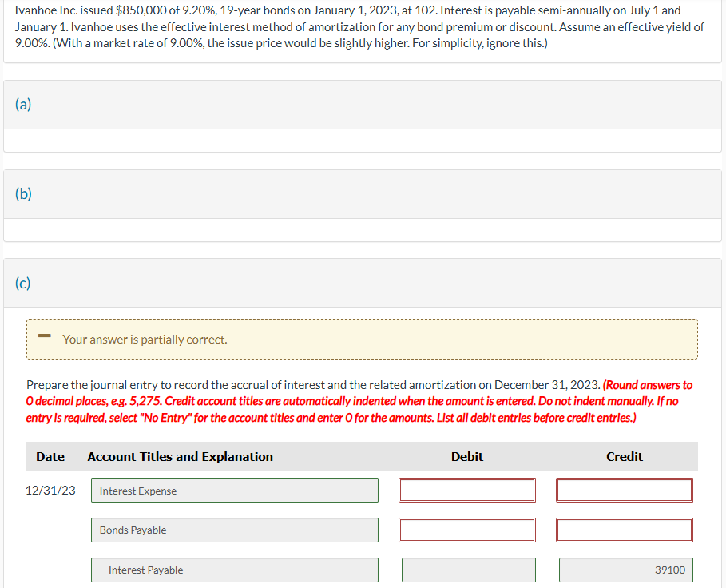726x588 pixels.
Task: Click the empty answer box under section (b)
Action: tap(363, 230)
